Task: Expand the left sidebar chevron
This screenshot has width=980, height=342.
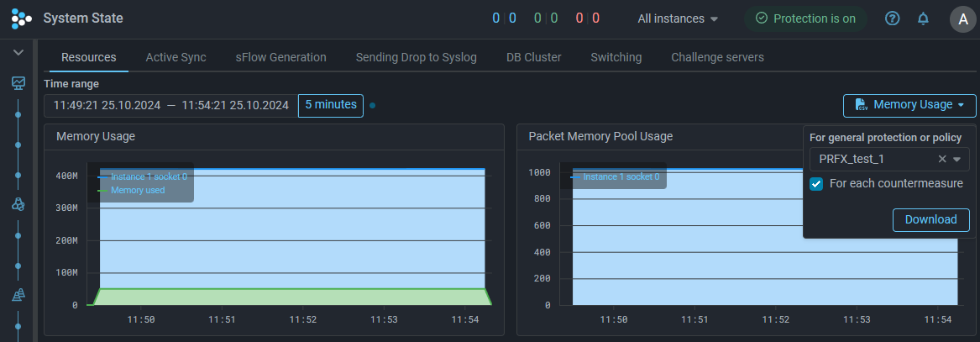Action: pos(18,52)
